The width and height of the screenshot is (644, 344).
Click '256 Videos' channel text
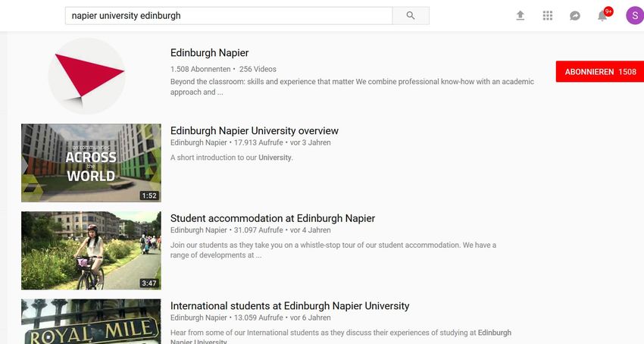pyautogui.click(x=258, y=69)
